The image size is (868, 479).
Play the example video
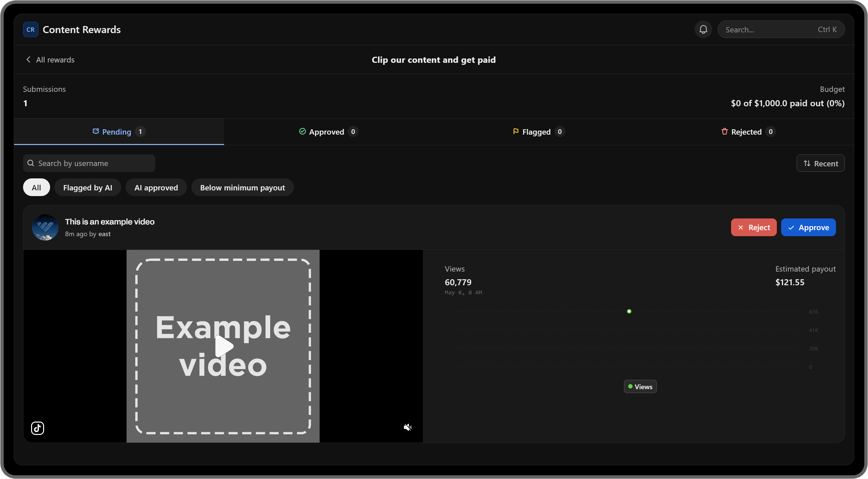pos(223,346)
